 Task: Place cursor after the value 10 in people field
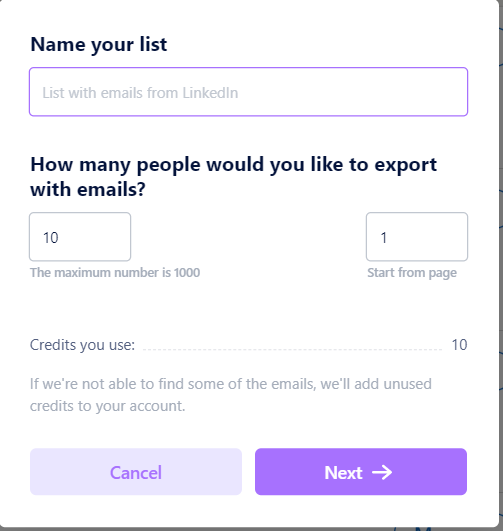60,238
